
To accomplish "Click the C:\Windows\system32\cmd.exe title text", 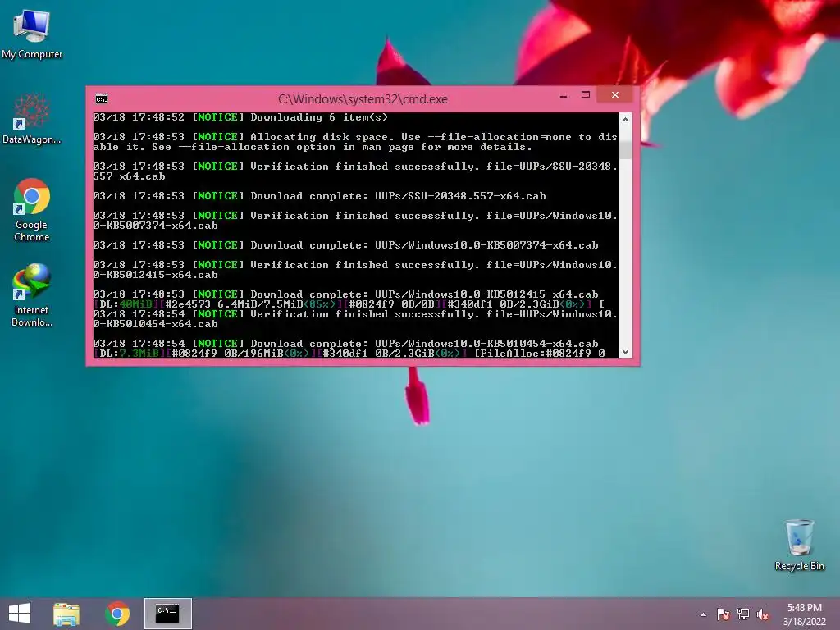I will (363, 99).
